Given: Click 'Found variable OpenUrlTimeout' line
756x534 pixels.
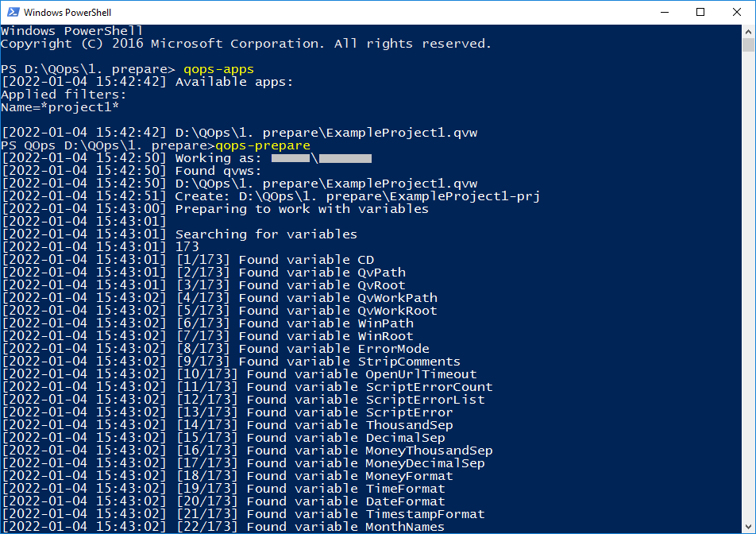Looking at the screenshot, I should 240,373.
